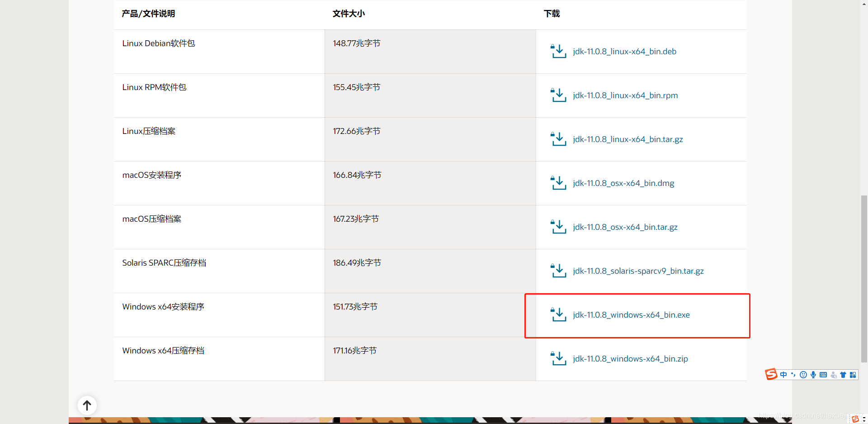This screenshot has width=868, height=424.
Task: Open link jdk-11.0.8_linux-x64_bin.tar.gz
Action: 628,139
